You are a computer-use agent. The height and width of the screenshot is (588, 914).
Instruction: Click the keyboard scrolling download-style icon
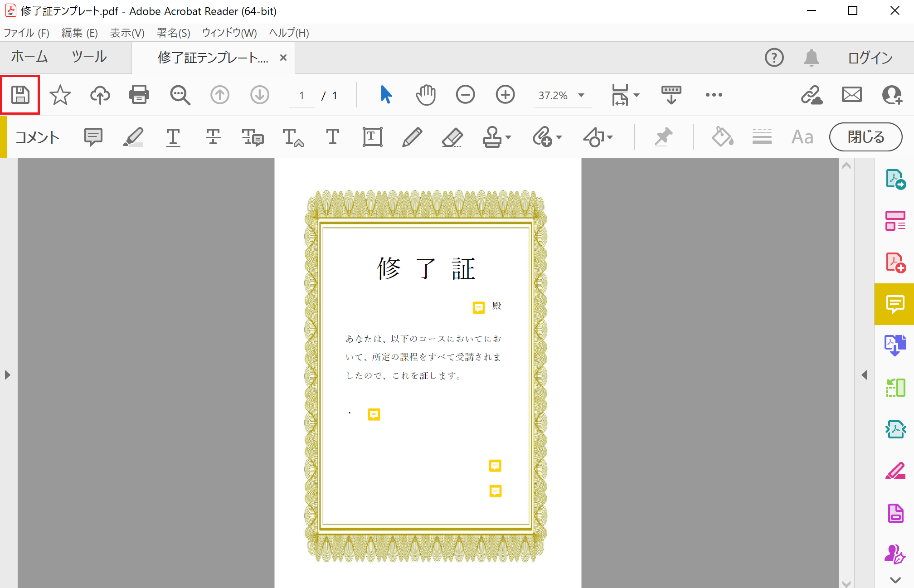[x=671, y=95]
